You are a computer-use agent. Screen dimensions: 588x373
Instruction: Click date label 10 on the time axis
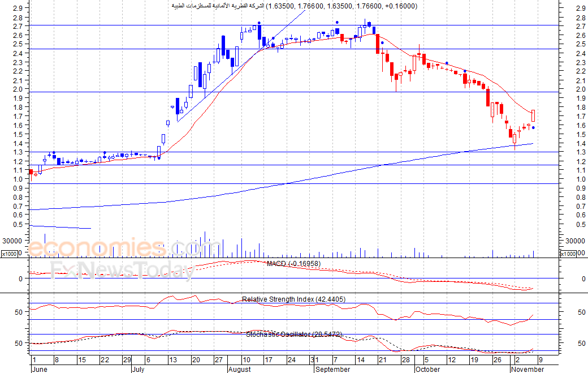247,360
